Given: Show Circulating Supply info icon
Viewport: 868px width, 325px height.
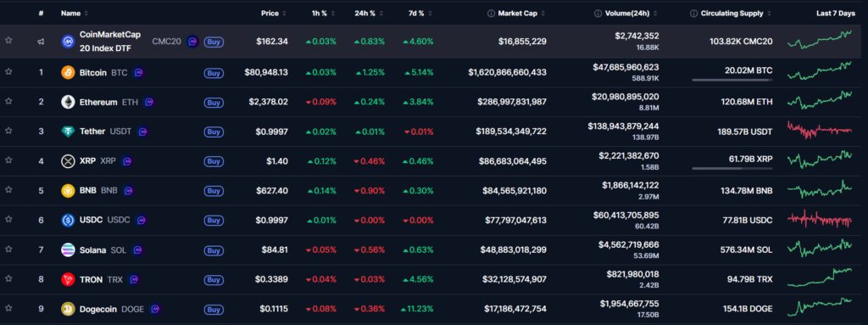Looking at the screenshot, I should 693,14.
